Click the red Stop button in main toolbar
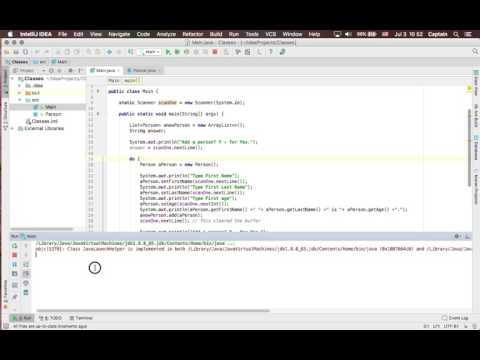The height and width of the screenshot is (360, 480). click(x=215, y=52)
